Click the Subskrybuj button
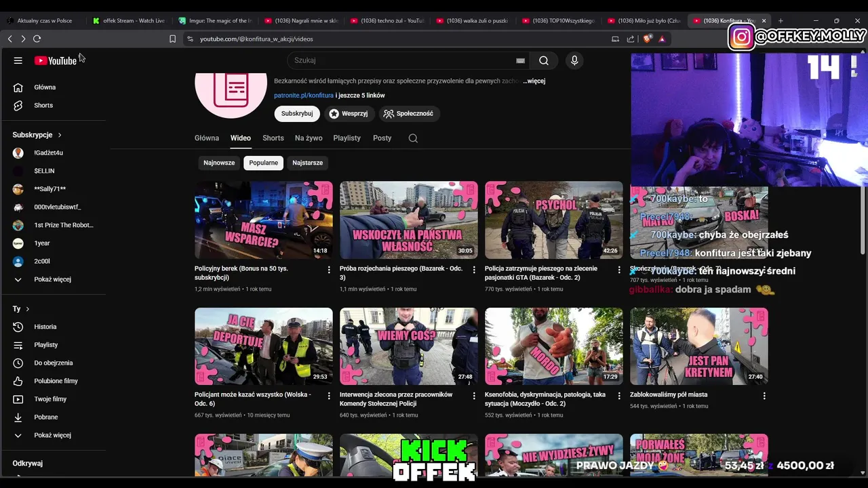The height and width of the screenshot is (488, 868). point(297,114)
